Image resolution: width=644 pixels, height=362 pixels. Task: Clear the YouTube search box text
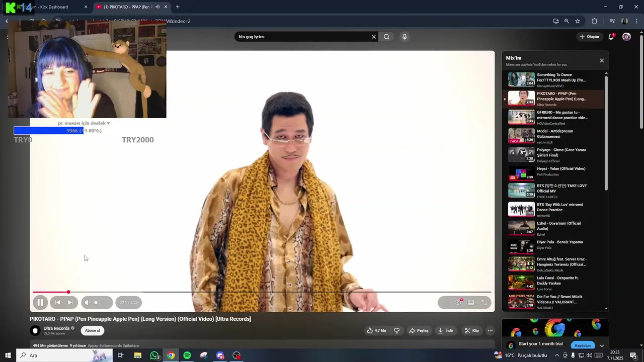pos(374,37)
